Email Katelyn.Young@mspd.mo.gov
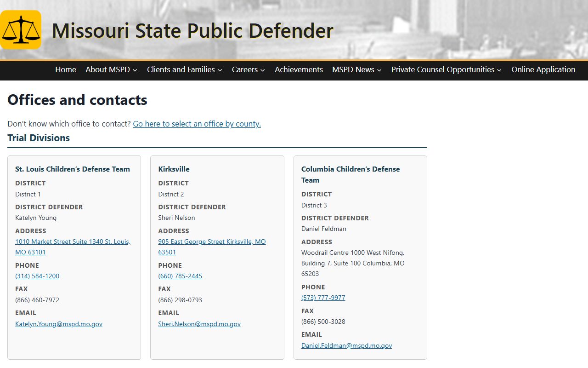 (59, 324)
